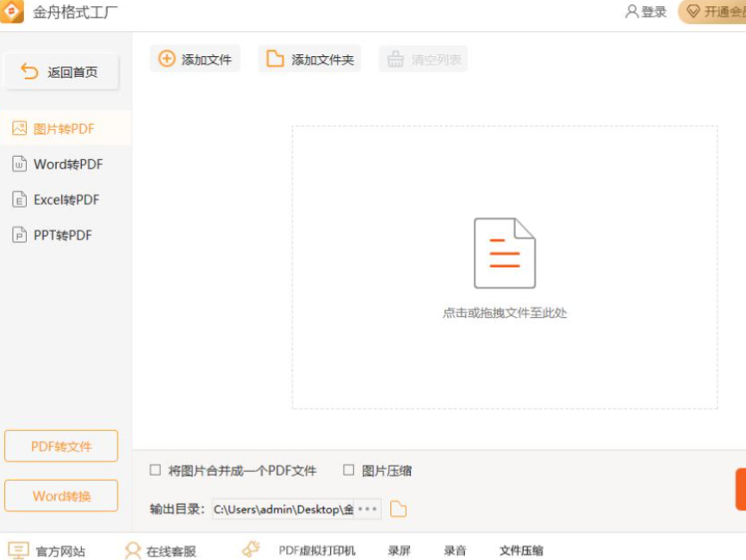Enable 将图片合并成一个PDF文件 checkbox
Image resolution: width=746 pixels, height=560 pixels.
pos(155,470)
